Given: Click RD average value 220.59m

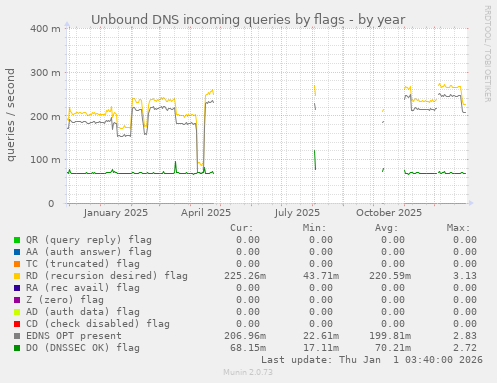Looking at the screenshot, I should [x=390, y=276].
